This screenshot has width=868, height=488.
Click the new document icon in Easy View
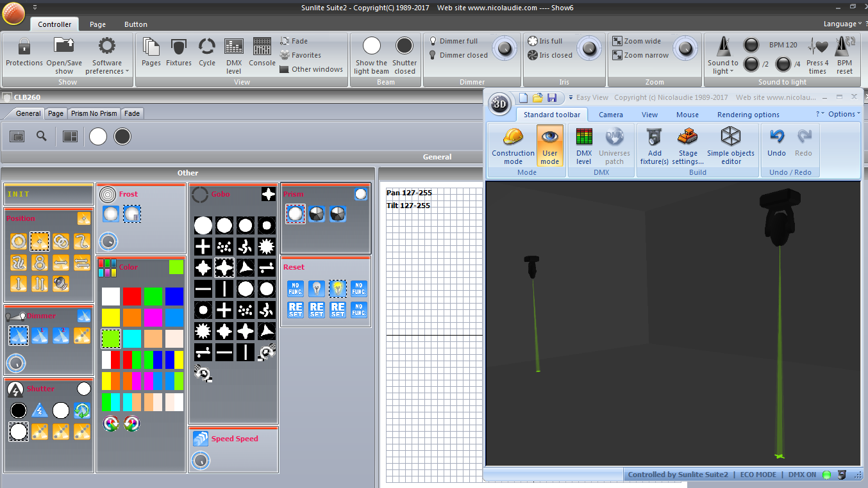tap(523, 97)
